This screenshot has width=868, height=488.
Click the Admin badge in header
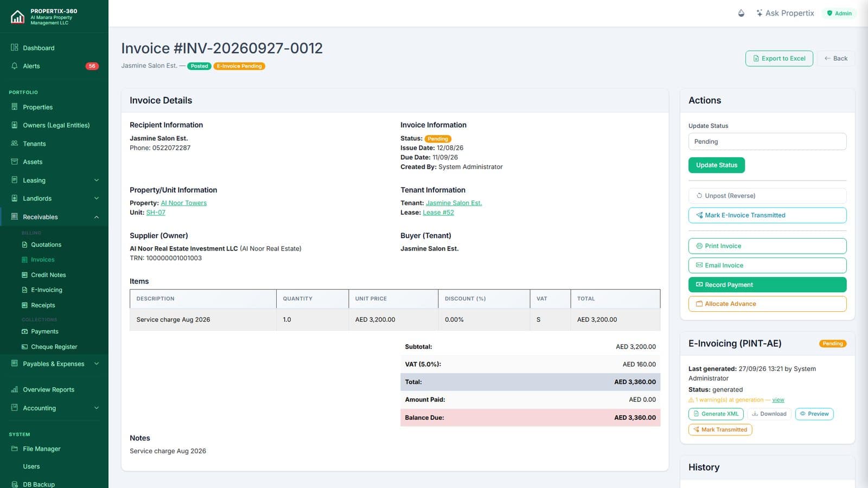pos(839,13)
